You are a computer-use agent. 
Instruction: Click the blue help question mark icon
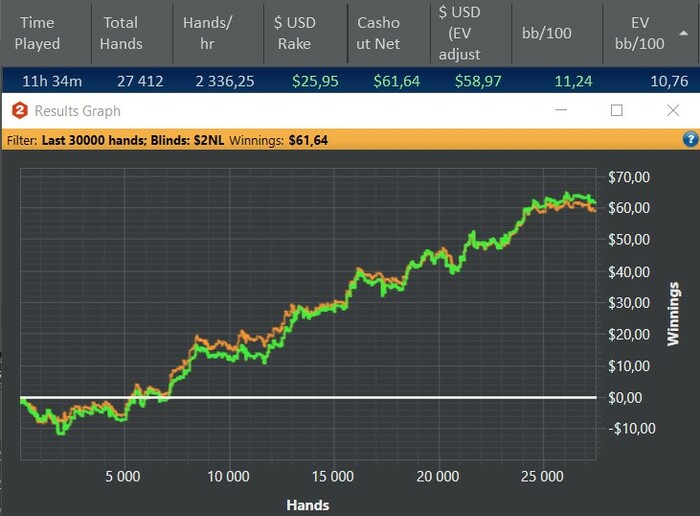pos(690,139)
